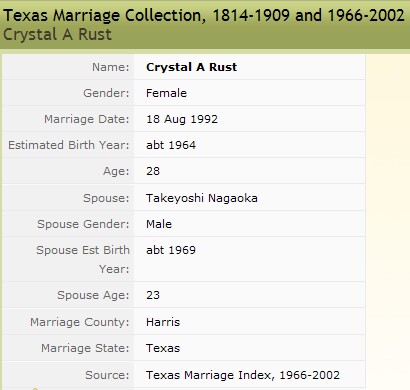Select the estimated birth year abt 1964
Screen dimensions: 410x390
171,145
